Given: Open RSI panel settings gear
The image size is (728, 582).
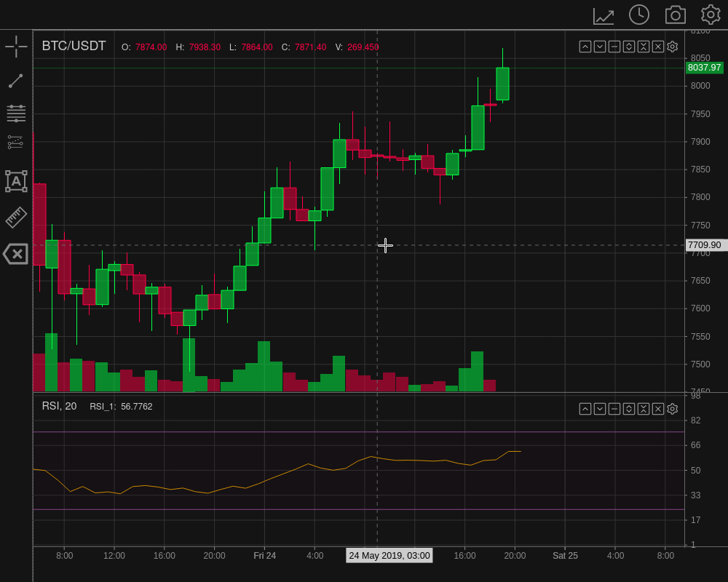Looking at the screenshot, I should click(672, 409).
